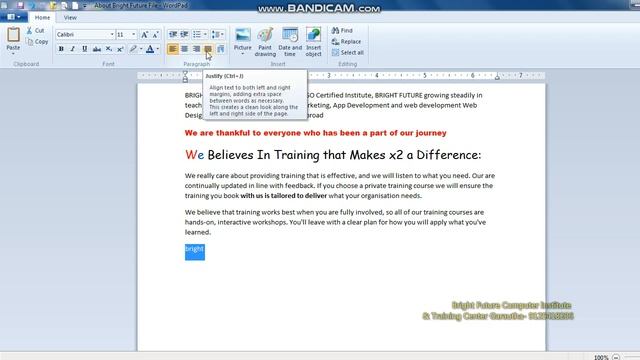
Task: Click the right indent marker on ruler
Action: [497, 76]
